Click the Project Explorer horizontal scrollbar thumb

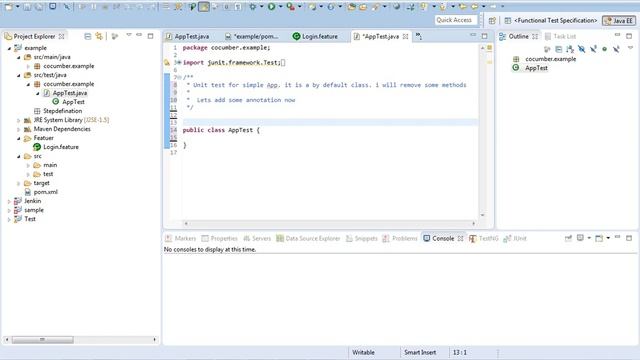(x=42, y=340)
